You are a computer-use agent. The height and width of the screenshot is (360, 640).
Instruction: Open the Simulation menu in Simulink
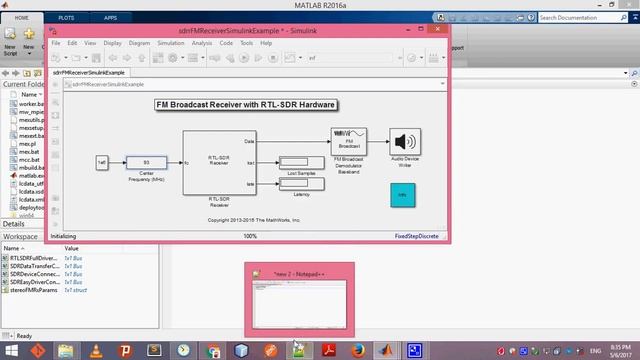[171, 43]
